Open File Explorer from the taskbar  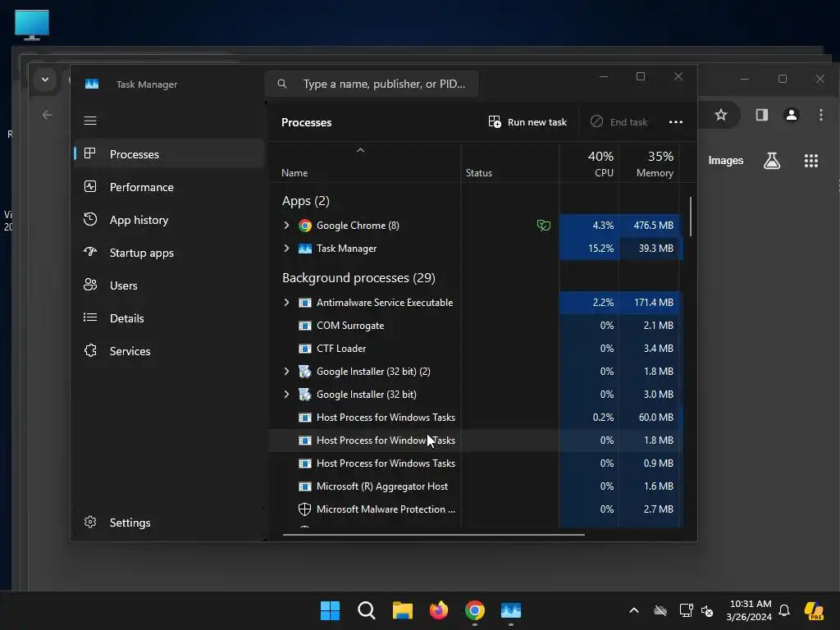[x=402, y=610]
